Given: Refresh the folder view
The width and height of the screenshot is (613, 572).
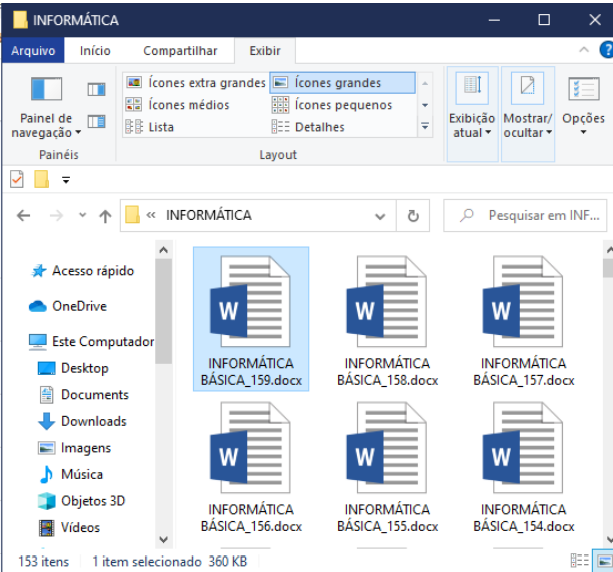Looking at the screenshot, I should click(413, 216).
